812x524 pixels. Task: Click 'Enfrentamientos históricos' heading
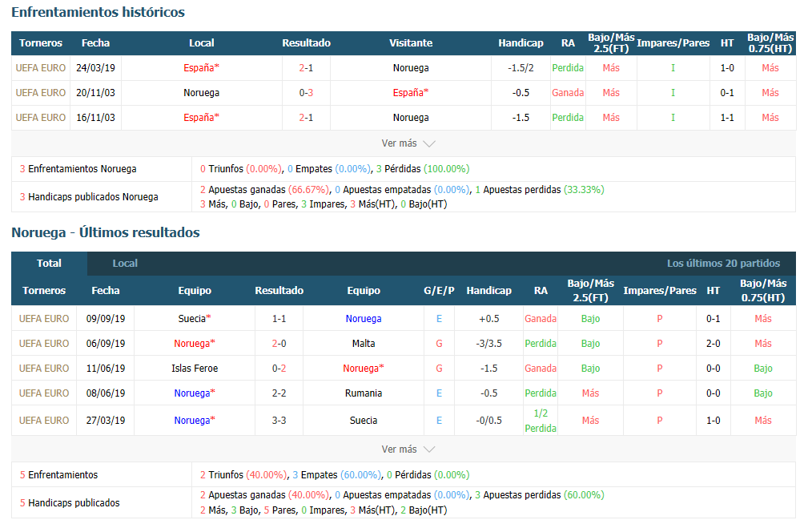tap(98, 12)
